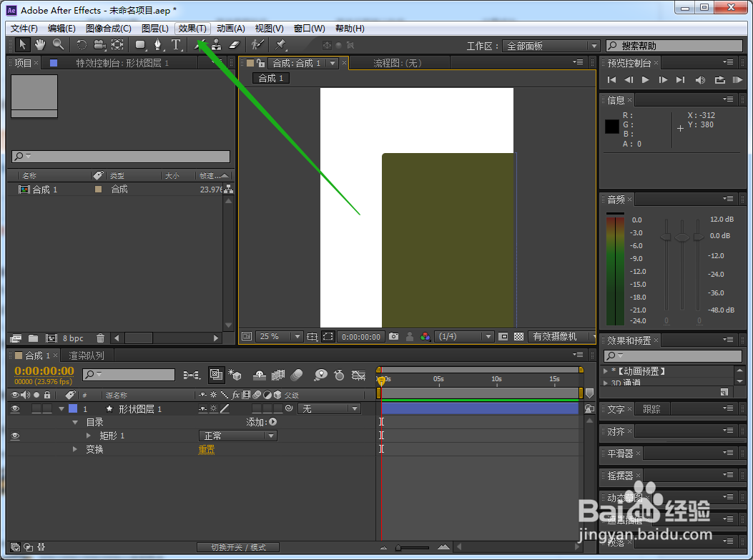753x560 pixels.
Task: Select the Pen tool
Action: pos(158,45)
